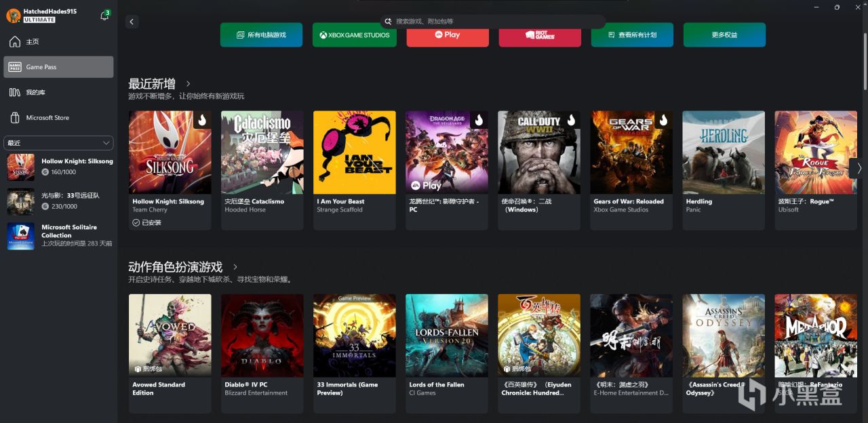Click the Blizzard Entertainment publisher text
868x423 pixels.
point(256,393)
